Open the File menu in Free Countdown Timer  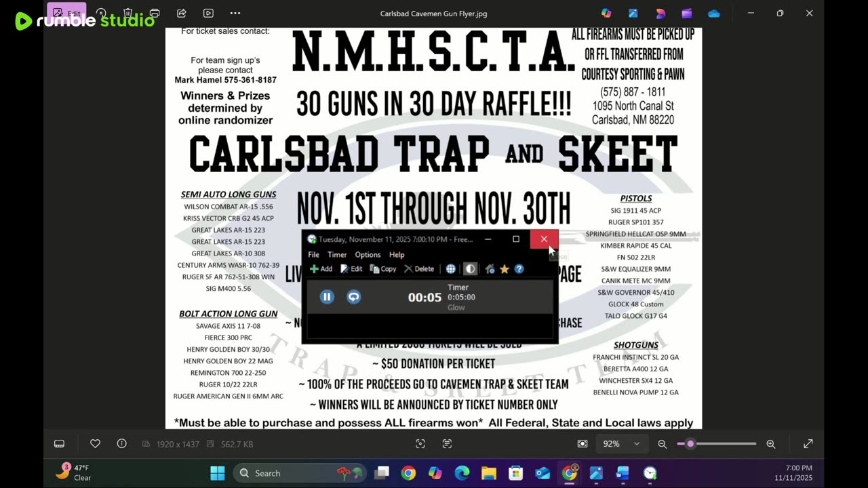313,255
